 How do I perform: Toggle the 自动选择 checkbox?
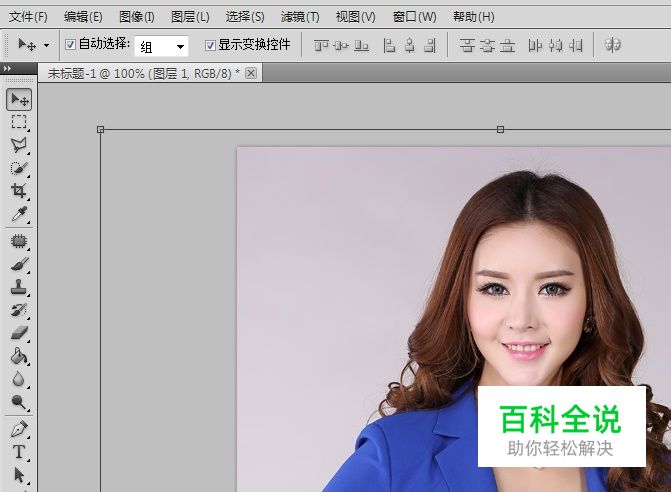[x=71, y=44]
